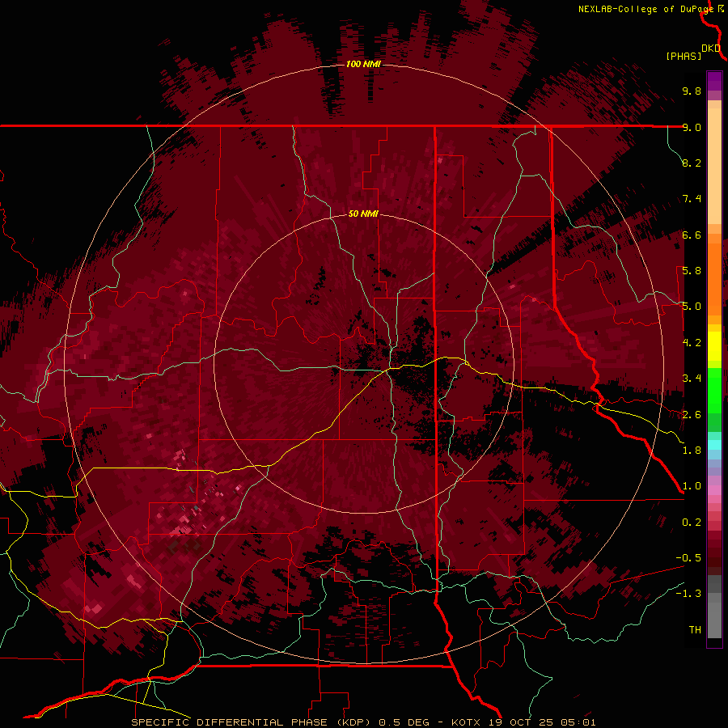This screenshot has height=728, width=728.
Task: Click the pale peach color bar segment
Action: click(714, 166)
